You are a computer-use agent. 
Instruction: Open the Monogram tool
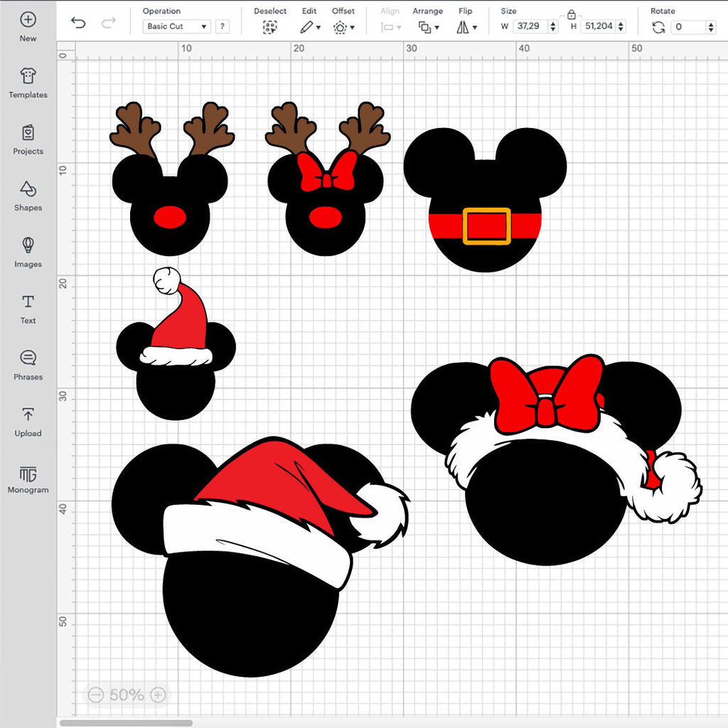click(x=28, y=479)
